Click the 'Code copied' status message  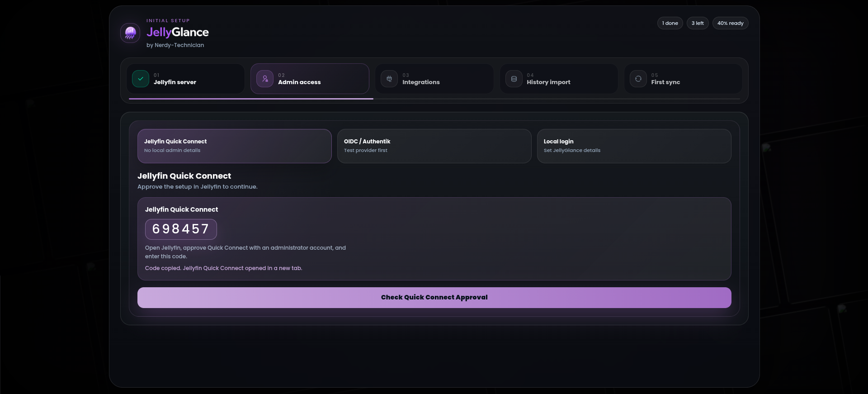pos(224,268)
